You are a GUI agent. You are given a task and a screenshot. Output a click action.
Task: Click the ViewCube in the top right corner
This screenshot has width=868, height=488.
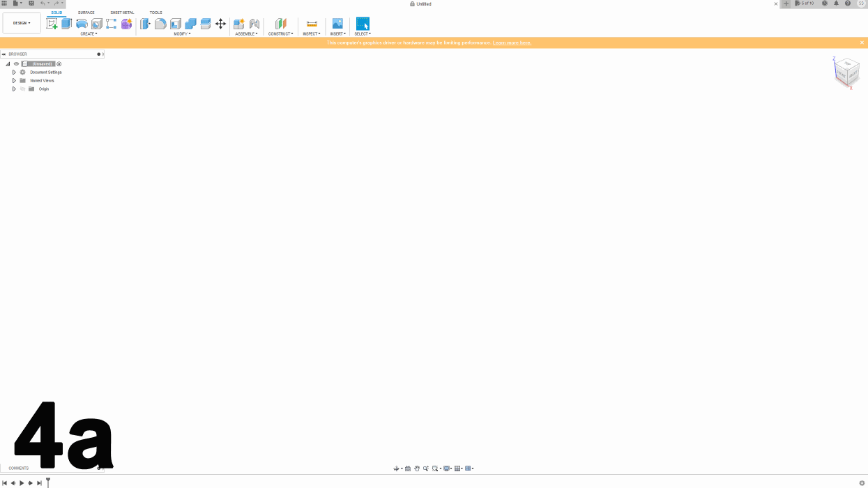(846, 72)
